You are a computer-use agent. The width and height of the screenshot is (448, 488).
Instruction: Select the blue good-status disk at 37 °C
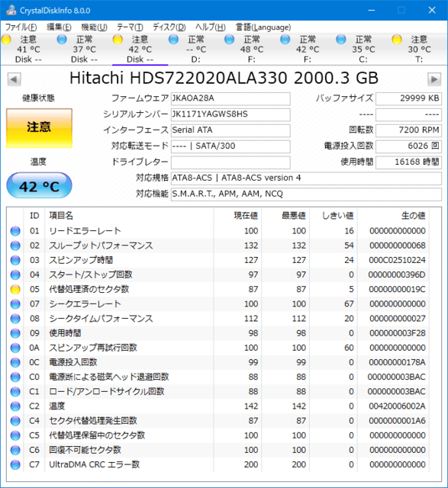point(62,40)
